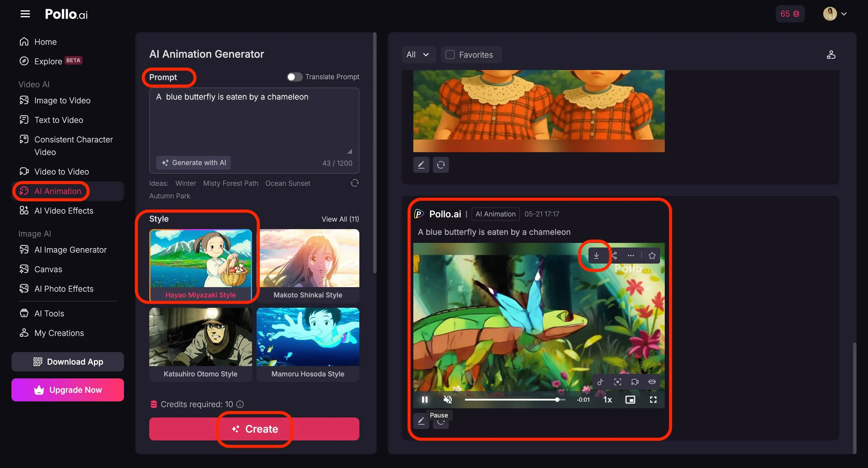The image size is (868, 468).
Task: Go to Text to Video in the sidebar
Action: tap(59, 120)
